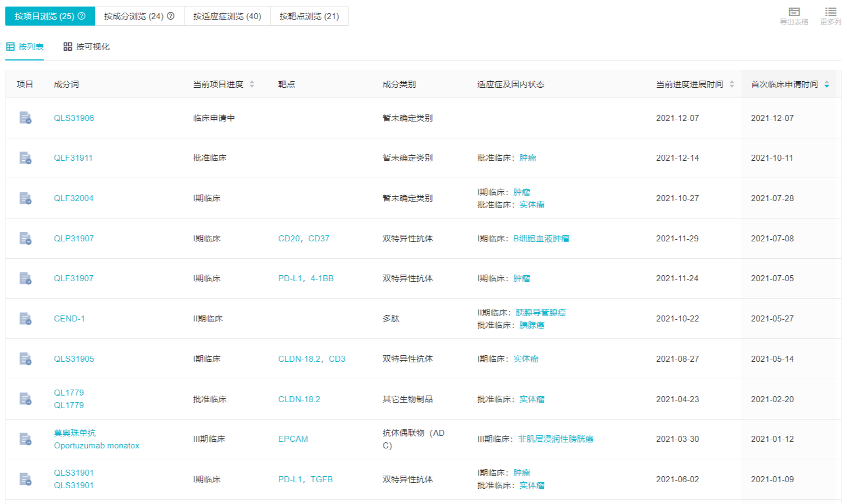Image resolution: width=847 pixels, height=504 pixels.
Task: Sort by current progress time column
Action: pyautogui.click(x=731, y=84)
